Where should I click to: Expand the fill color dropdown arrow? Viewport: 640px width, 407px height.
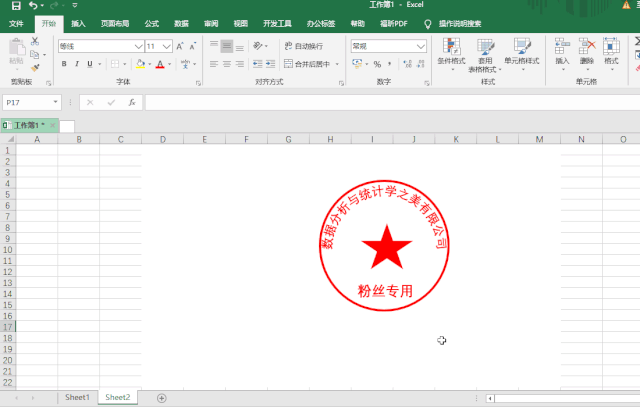coord(150,64)
